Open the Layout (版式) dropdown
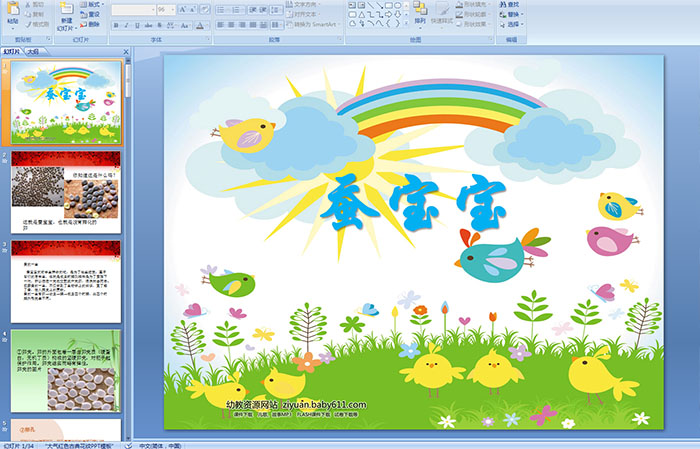 [92, 4]
